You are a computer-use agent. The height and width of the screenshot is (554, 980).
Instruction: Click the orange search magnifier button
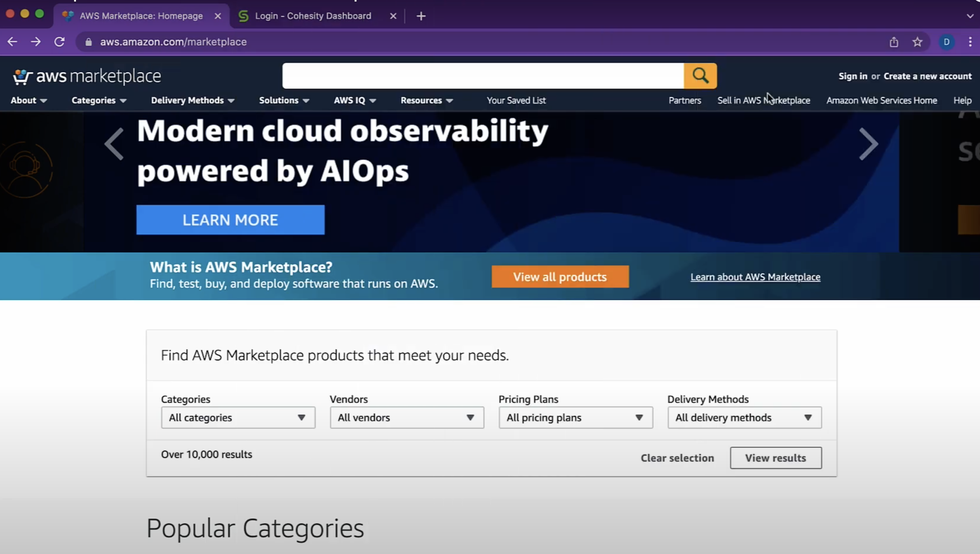pyautogui.click(x=700, y=76)
